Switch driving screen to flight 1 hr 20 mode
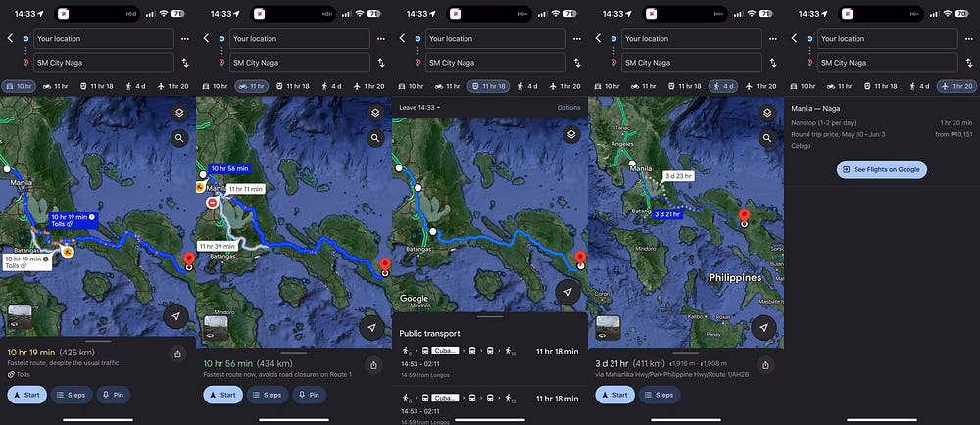The image size is (980, 425). 173,86
